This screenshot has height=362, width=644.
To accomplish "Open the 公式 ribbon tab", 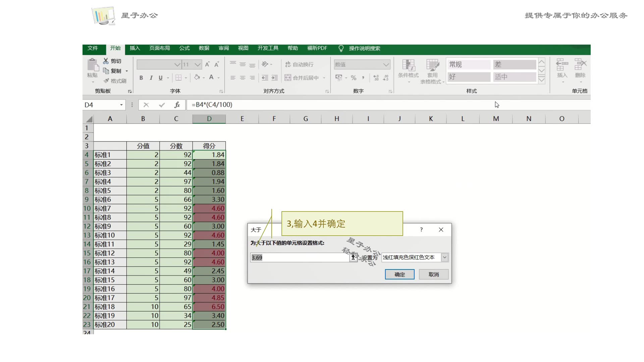I will (x=184, y=48).
